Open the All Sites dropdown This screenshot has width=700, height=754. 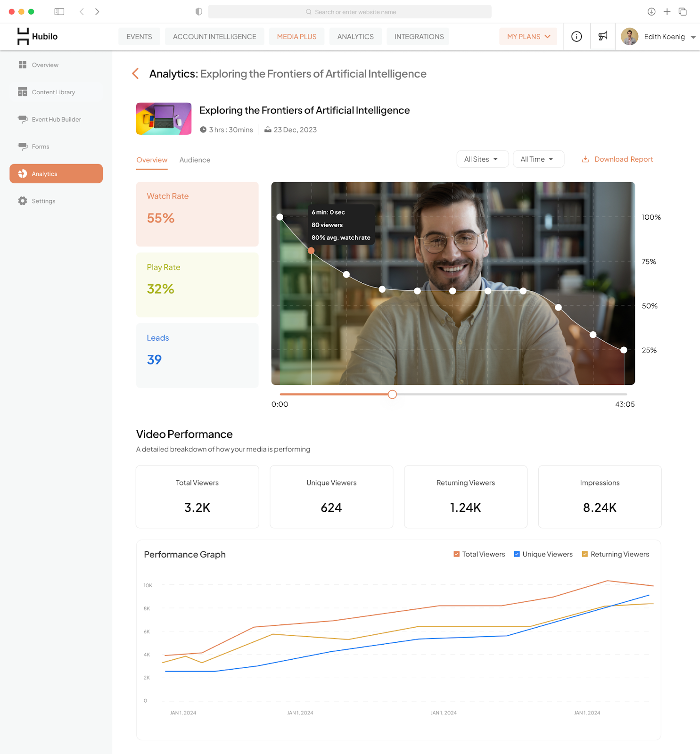click(x=482, y=159)
